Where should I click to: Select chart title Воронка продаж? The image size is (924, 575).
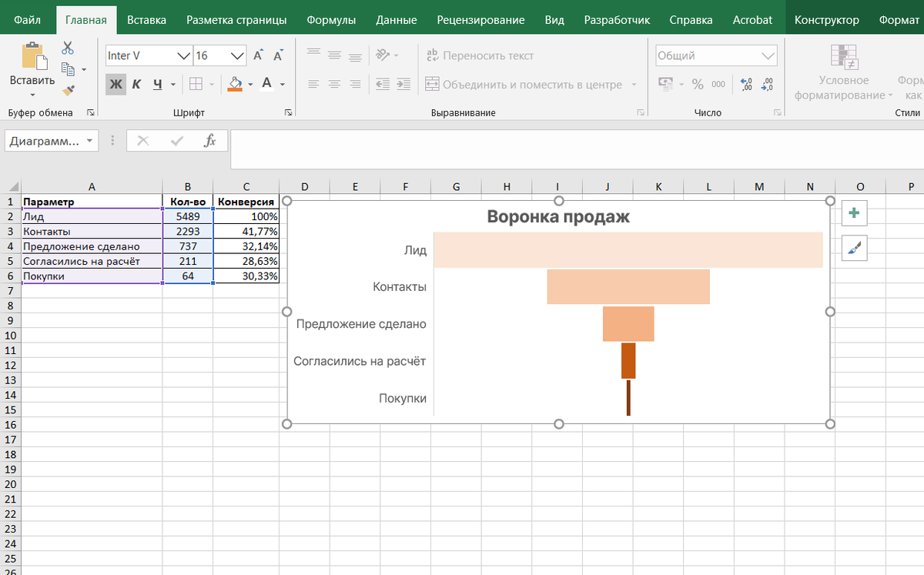[558, 217]
